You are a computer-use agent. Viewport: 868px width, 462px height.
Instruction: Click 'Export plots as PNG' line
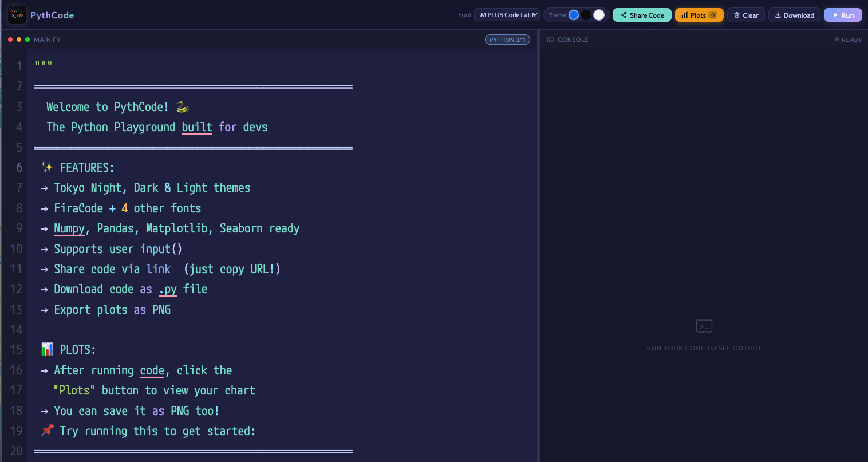click(105, 310)
